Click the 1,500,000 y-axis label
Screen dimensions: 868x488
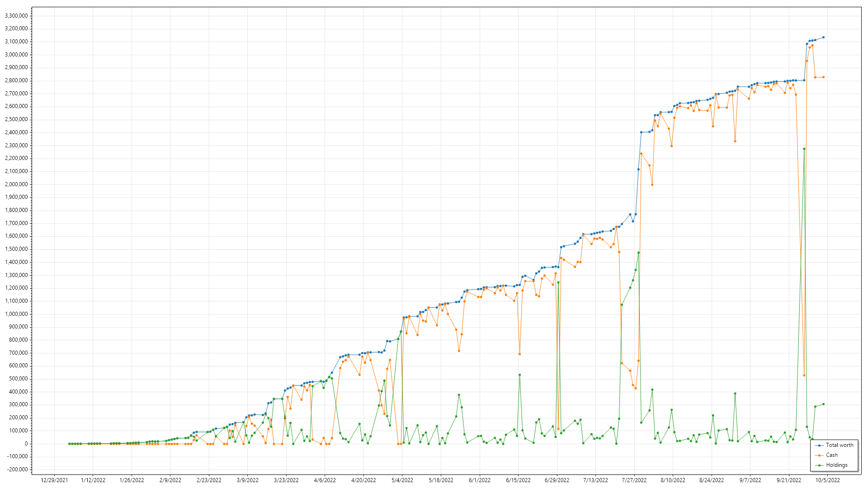(16, 249)
